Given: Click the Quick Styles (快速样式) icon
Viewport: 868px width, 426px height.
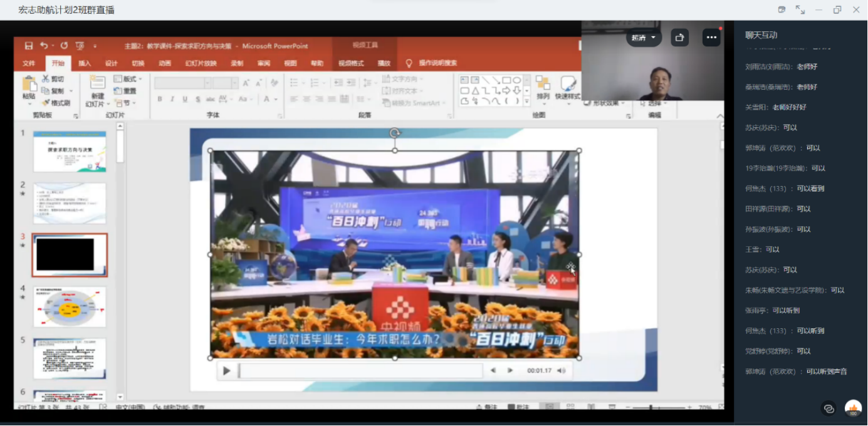Looking at the screenshot, I should pyautogui.click(x=568, y=83).
